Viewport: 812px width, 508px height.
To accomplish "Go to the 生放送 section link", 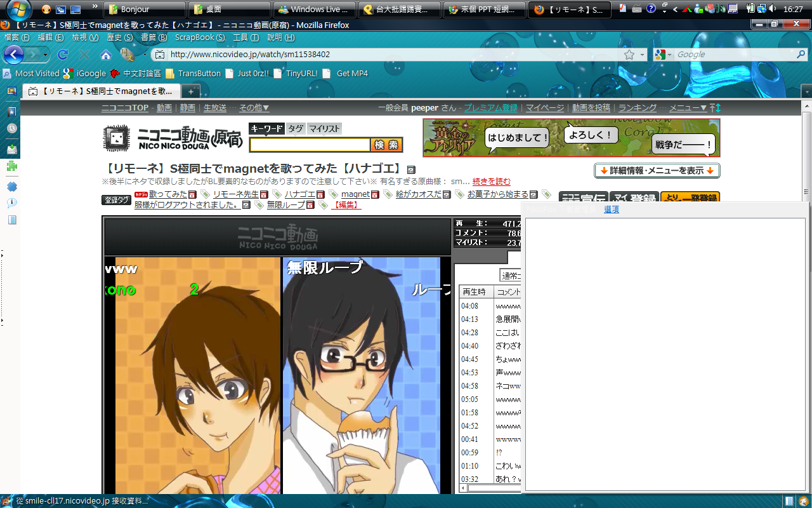I will (214, 108).
